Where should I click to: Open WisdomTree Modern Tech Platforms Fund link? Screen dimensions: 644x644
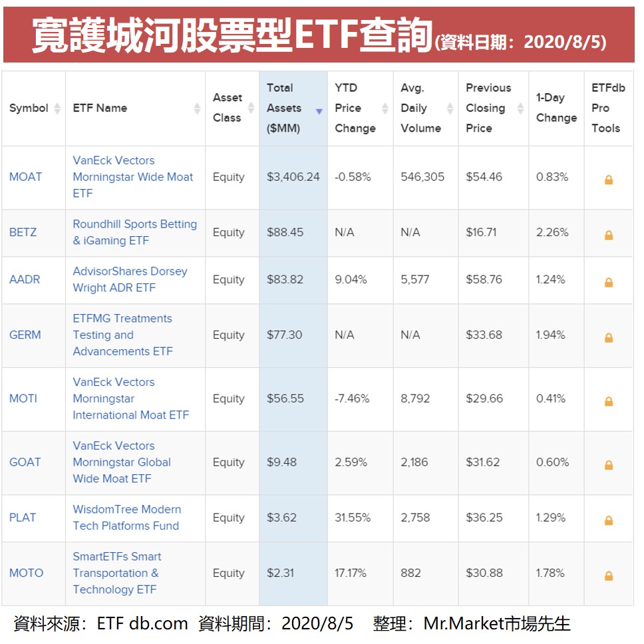[x=127, y=518]
